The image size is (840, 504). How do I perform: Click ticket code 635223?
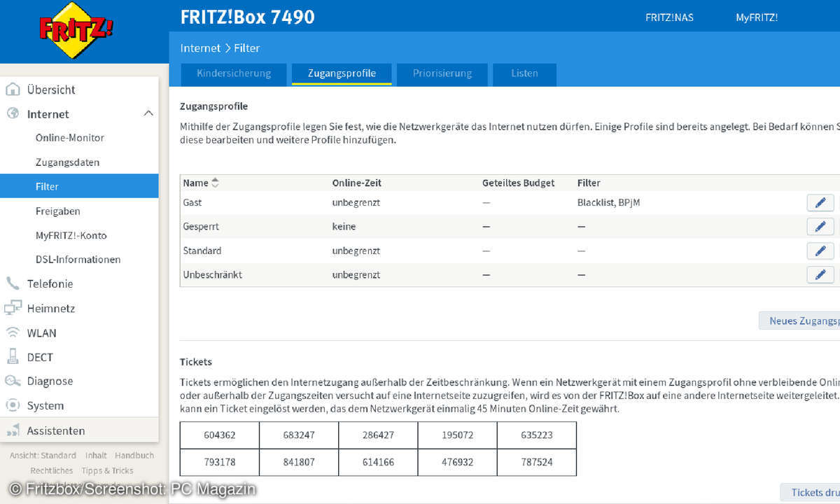[x=537, y=435]
